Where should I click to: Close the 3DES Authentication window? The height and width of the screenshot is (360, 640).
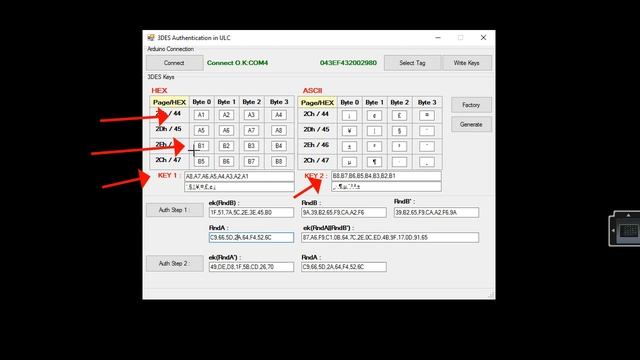coord(483,38)
